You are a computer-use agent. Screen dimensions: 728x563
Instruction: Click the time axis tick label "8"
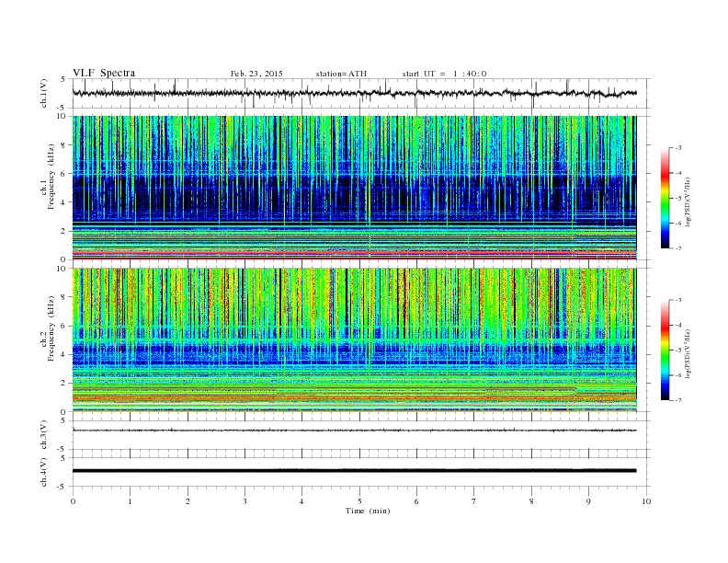(x=531, y=501)
